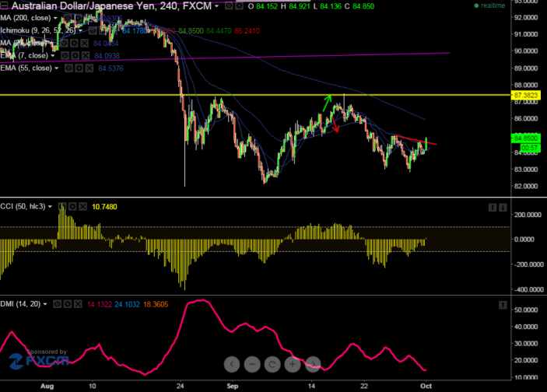
Task: Toggle visibility of the AUD/JPY main series
Action: coord(229,6)
